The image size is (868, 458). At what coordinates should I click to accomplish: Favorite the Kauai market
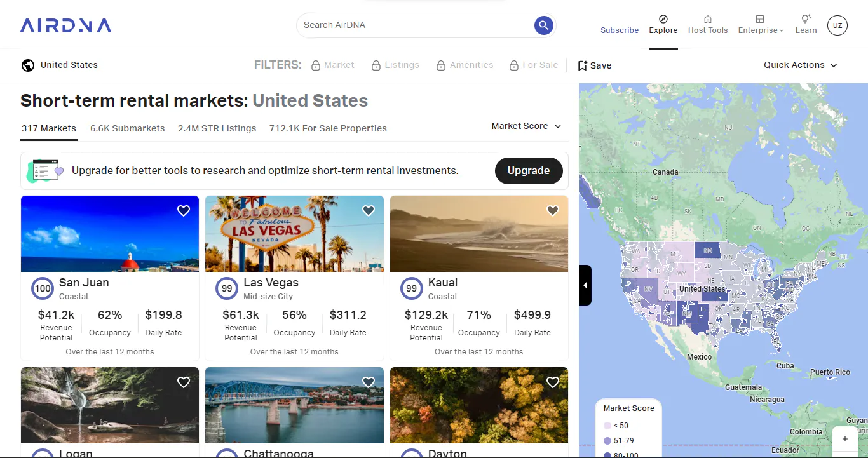pos(553,211)
